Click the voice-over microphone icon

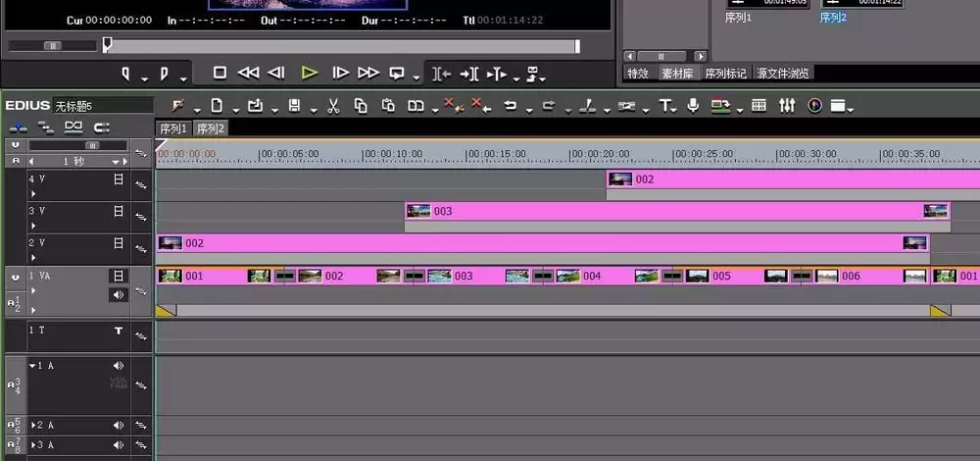(x=693, y=106)
